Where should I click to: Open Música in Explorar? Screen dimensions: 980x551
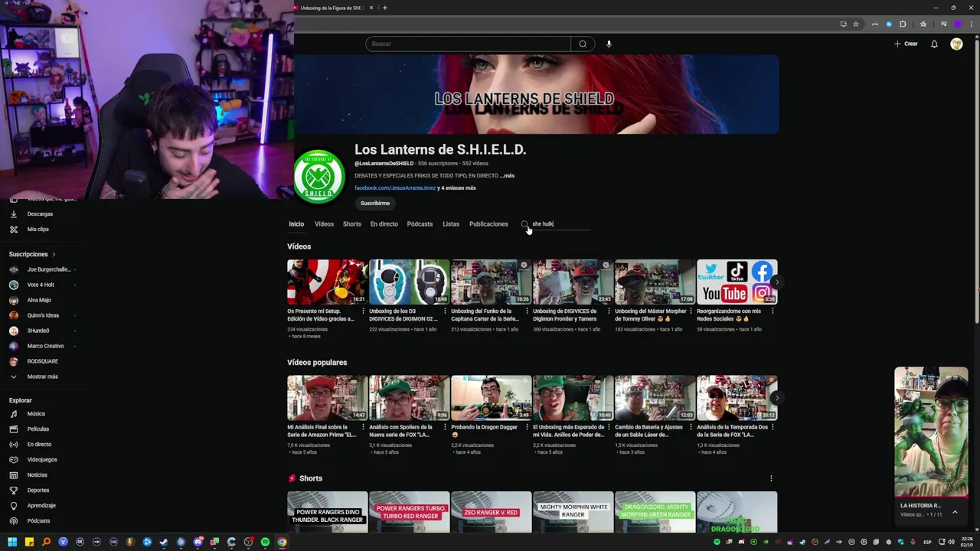point(36,414)
